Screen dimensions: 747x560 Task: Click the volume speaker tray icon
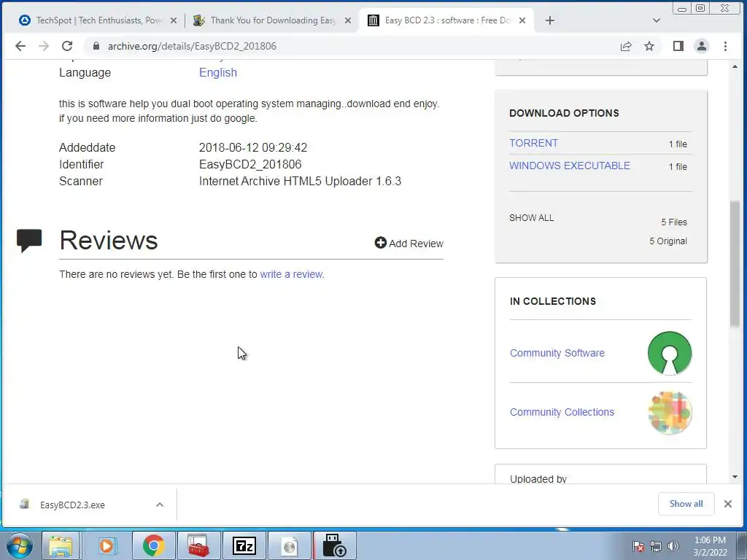(673, 546)
